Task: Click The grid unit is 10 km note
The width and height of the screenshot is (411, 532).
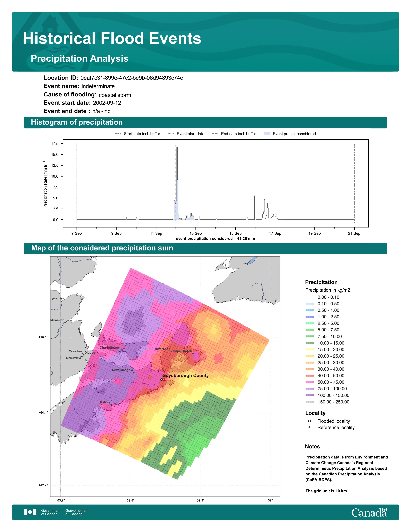Action: tap(327, 491)
